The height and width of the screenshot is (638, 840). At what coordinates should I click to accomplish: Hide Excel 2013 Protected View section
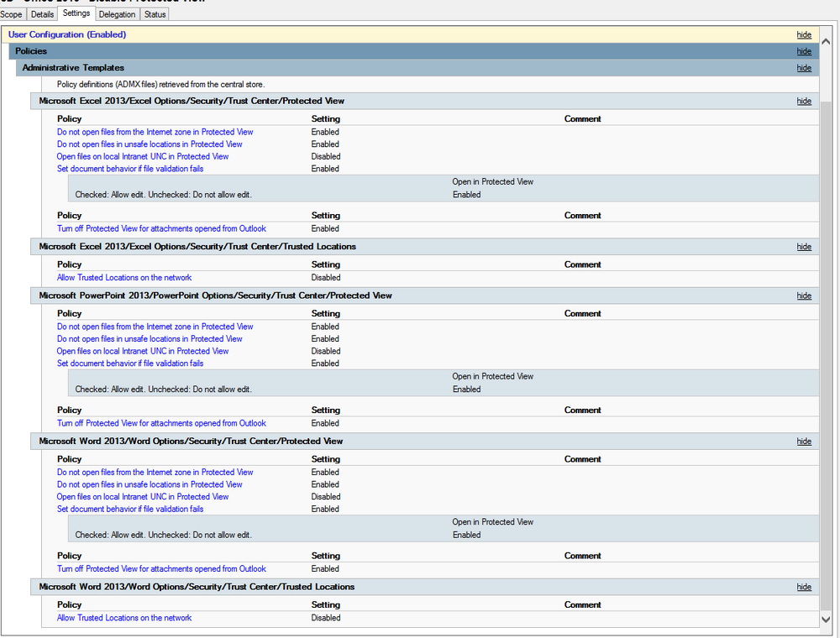click(804, 102)
